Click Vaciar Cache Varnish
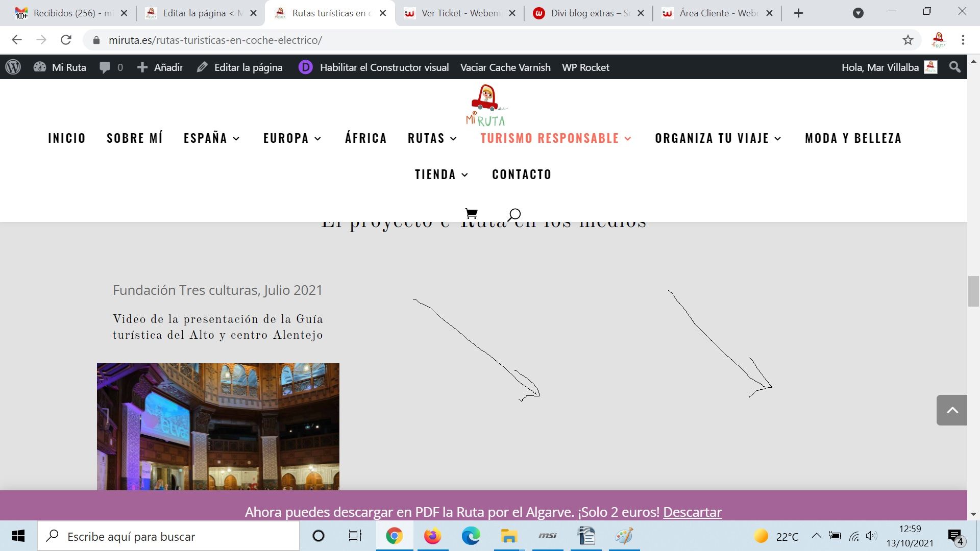The width and height of the screenshot is (980, 551). 505,67
